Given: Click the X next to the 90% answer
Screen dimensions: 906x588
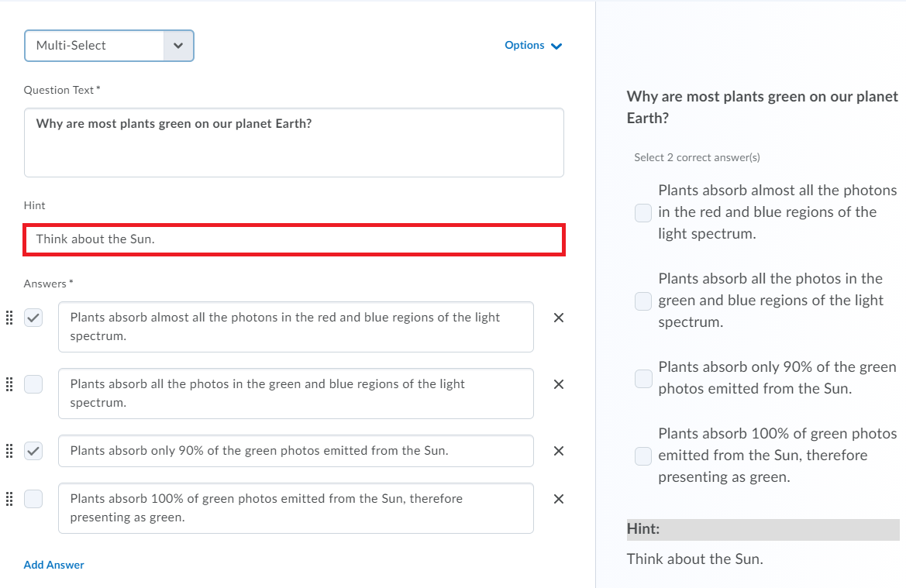Looking at the screenshot, I should (x=558, y=451).
